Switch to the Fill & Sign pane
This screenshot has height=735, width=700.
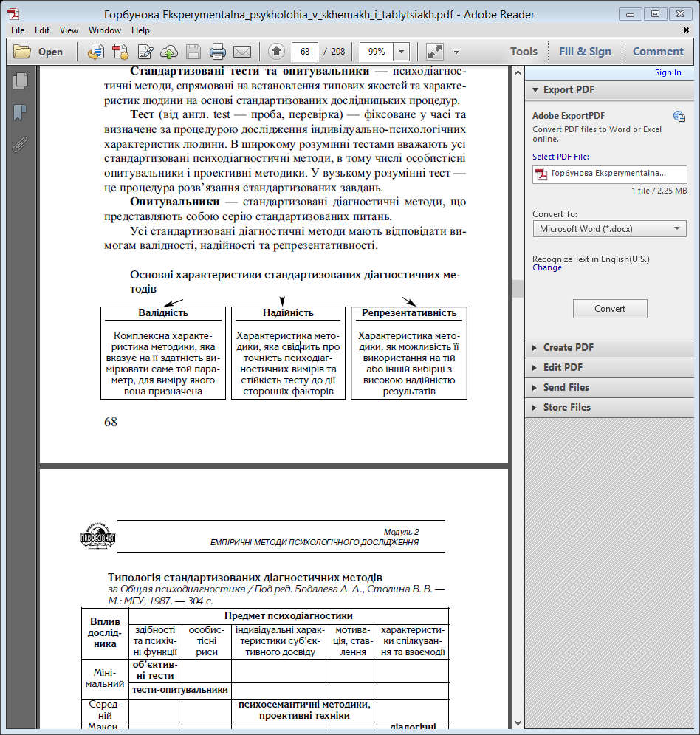click(x=585, y=52)
